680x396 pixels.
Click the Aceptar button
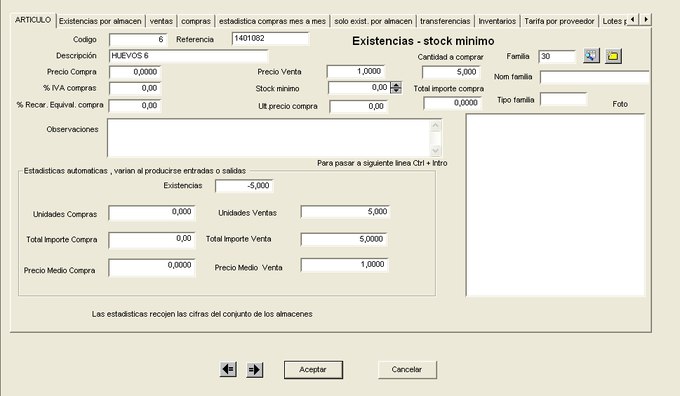point(313,370)
